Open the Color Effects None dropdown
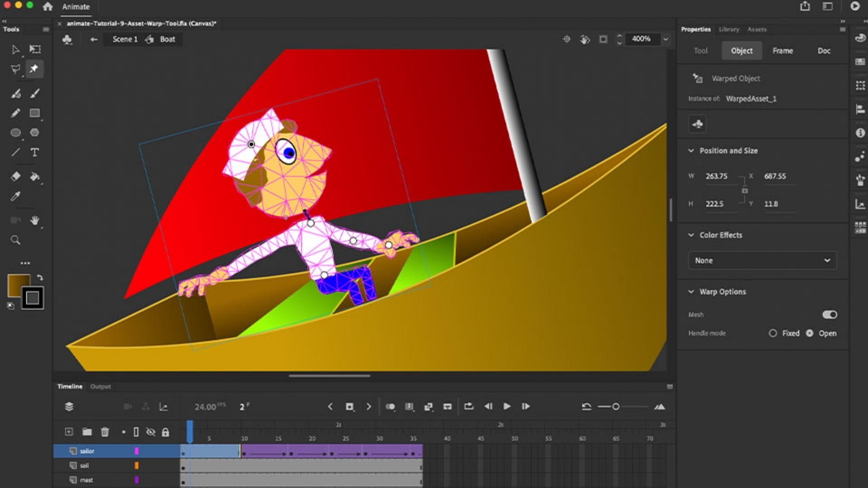This screenshot has height=488, width=868. pos(762,260)
